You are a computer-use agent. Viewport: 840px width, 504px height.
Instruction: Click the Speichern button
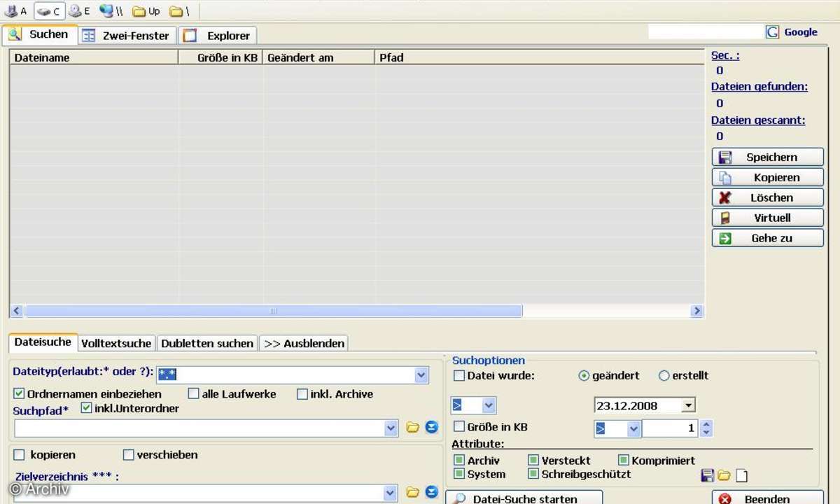[x=768, y=157]
